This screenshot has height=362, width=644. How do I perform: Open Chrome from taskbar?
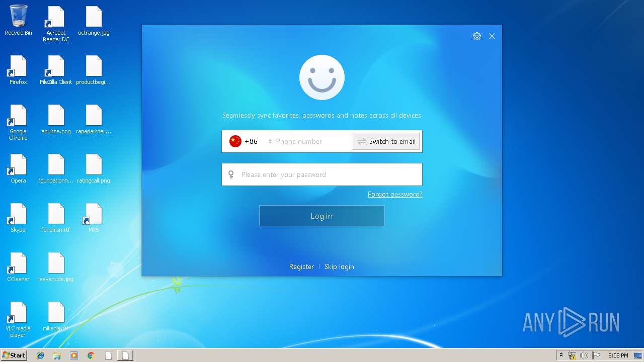pyautogui.click(x=91, y=355)
